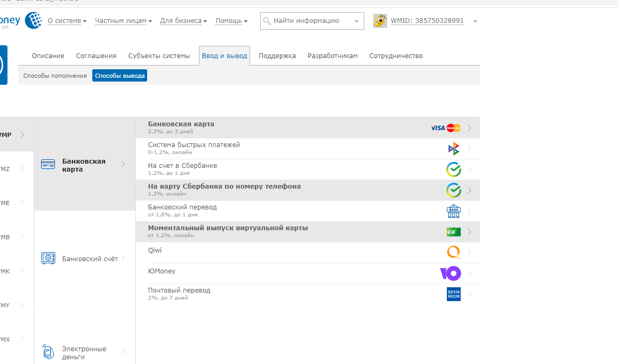Screen dimensions: 618x364
Task: Expand the Электронные деньги category chevron
Action: pos(123,352)
